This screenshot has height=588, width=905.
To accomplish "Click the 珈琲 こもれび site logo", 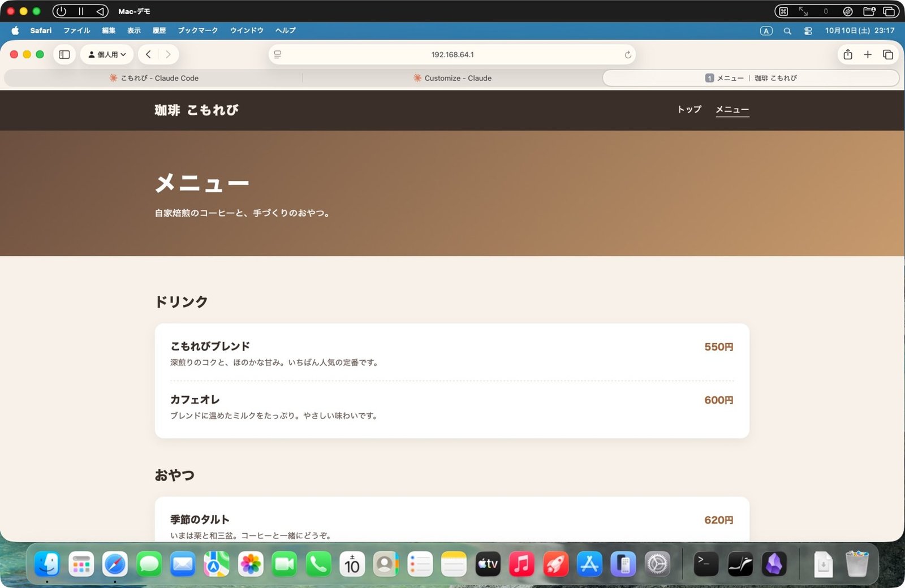I will [x=196, y=110].
